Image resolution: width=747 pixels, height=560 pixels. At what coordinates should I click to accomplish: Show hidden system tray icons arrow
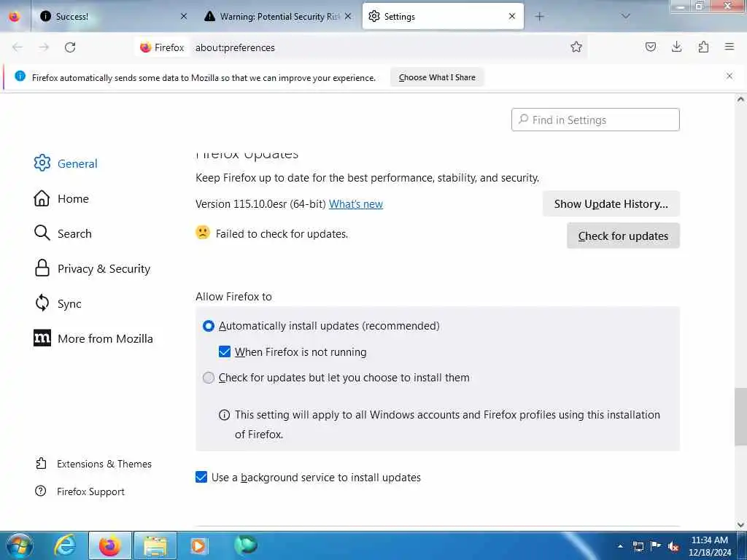(620, 546)
